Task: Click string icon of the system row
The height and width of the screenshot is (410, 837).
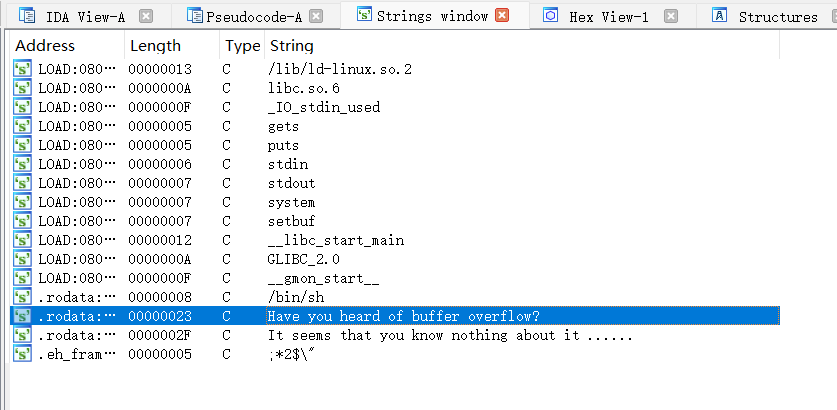Action: [22, 202]
